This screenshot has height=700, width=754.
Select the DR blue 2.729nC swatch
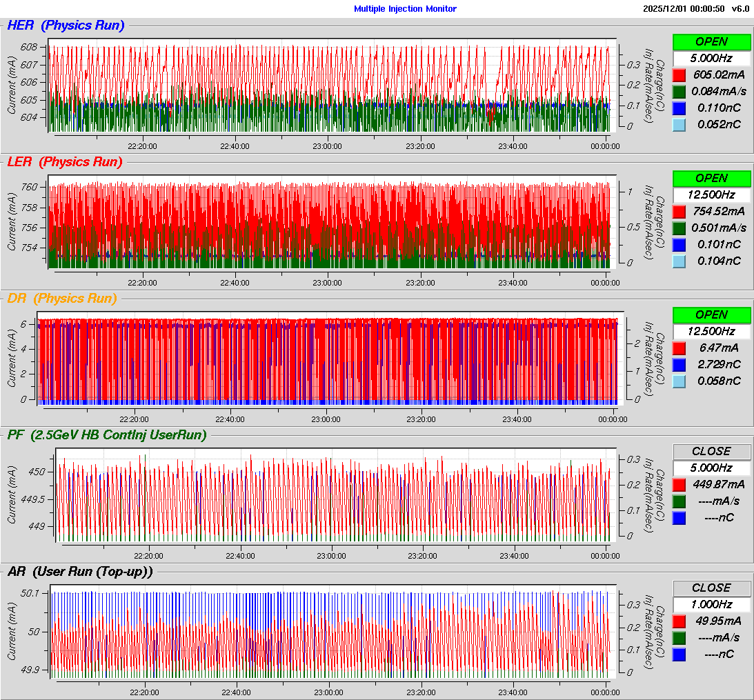tap(679, 364)
